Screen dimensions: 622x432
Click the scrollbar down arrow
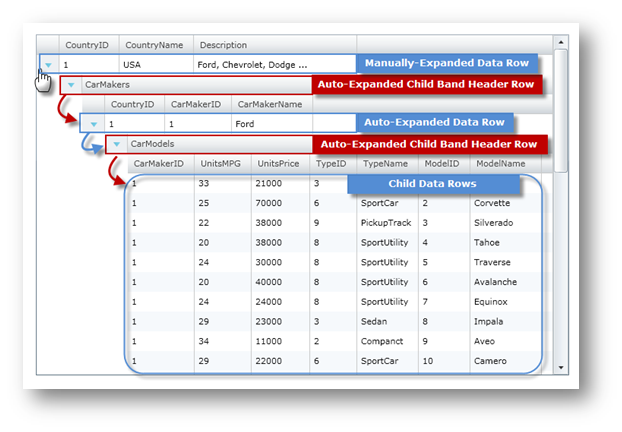(560, 367)
